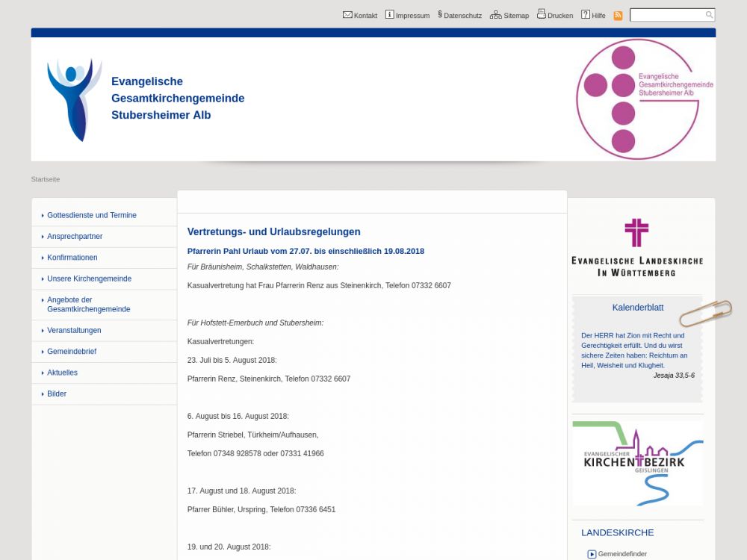Expand Gottesdienste und Termine menu

pos(92,215)
